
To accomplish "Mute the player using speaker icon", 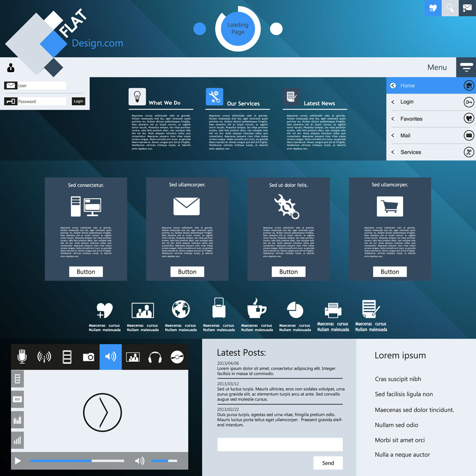I will (x=139, y=461).
